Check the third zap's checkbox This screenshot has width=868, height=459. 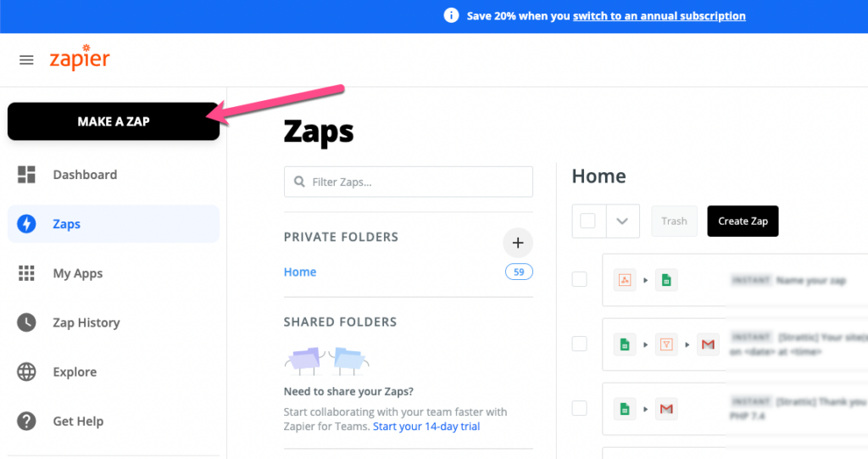tap(580, 409)
